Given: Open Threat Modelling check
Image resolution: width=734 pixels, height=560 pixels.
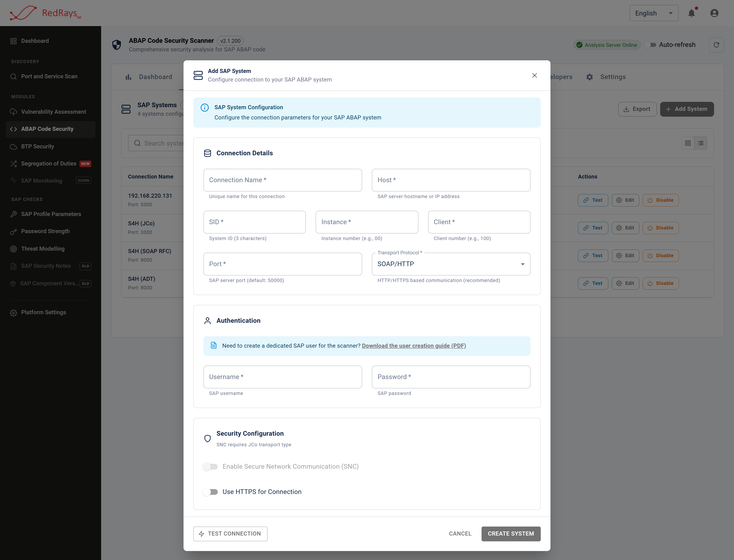Looking at the screenshot, I should point(50,249).
